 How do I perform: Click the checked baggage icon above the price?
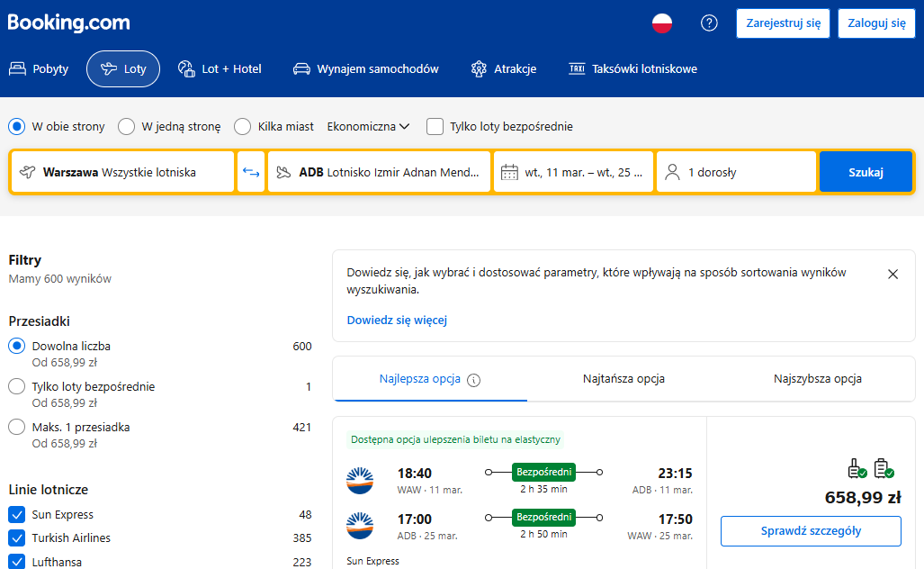[x=884, y=468]
